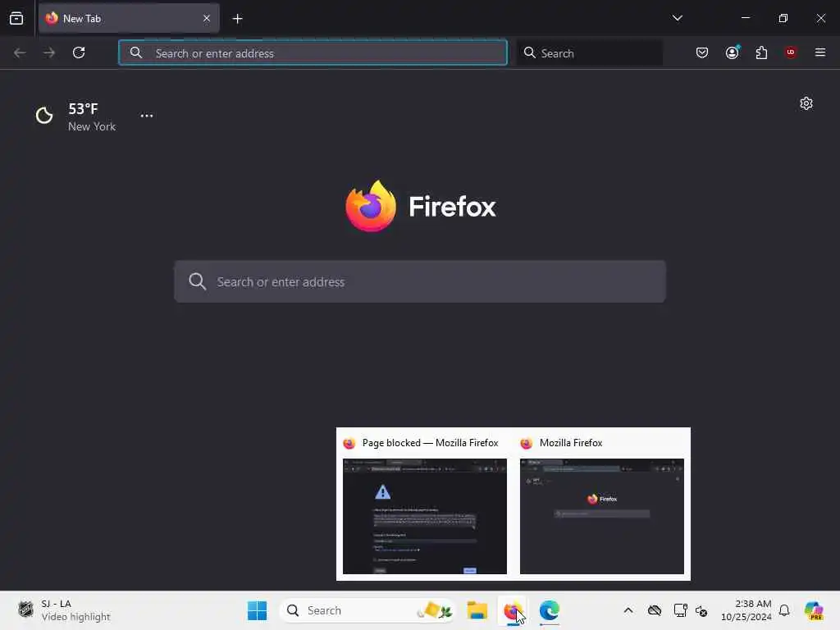Open the uBlock Origin extension popup
This screenshot has height=630, width=840.
pyautogui.click(x=791, y=52)
